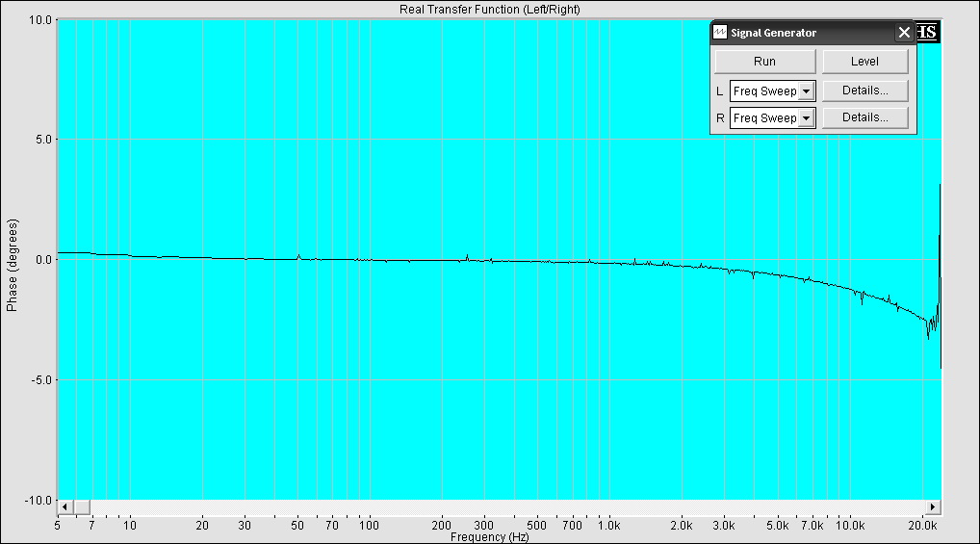This screenshot has height=544, width=980.
Task: Click the Real Transfer Function plot title
Action: [489, 10]
